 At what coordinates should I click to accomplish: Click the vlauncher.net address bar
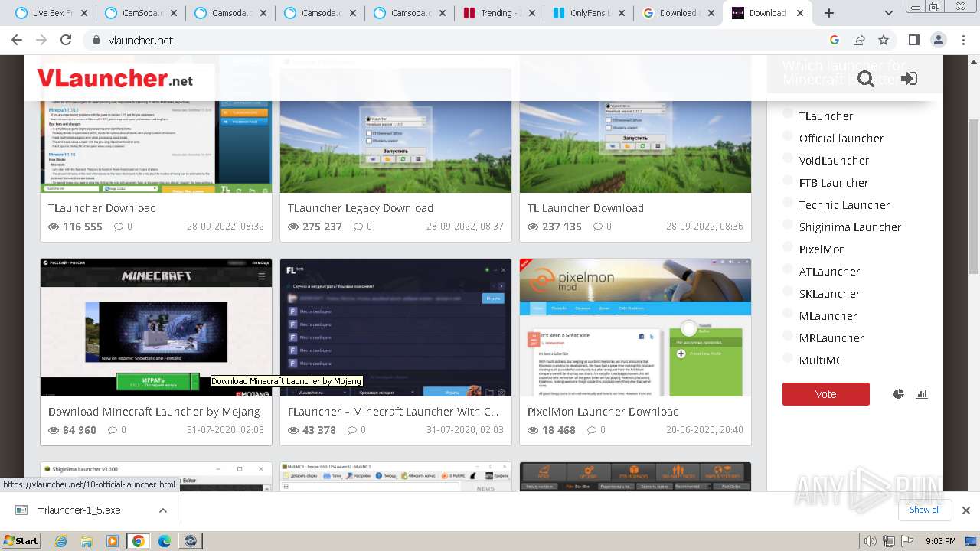[459, 41]
